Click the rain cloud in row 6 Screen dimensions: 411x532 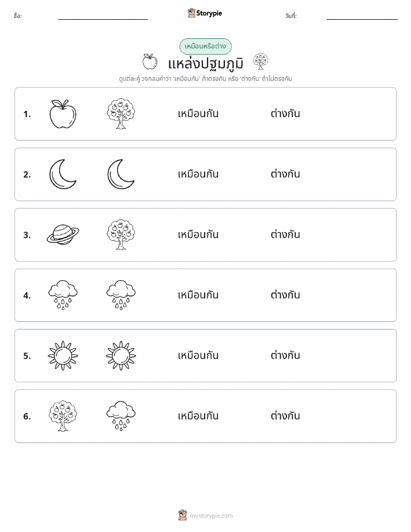click(x=121, y=416)
